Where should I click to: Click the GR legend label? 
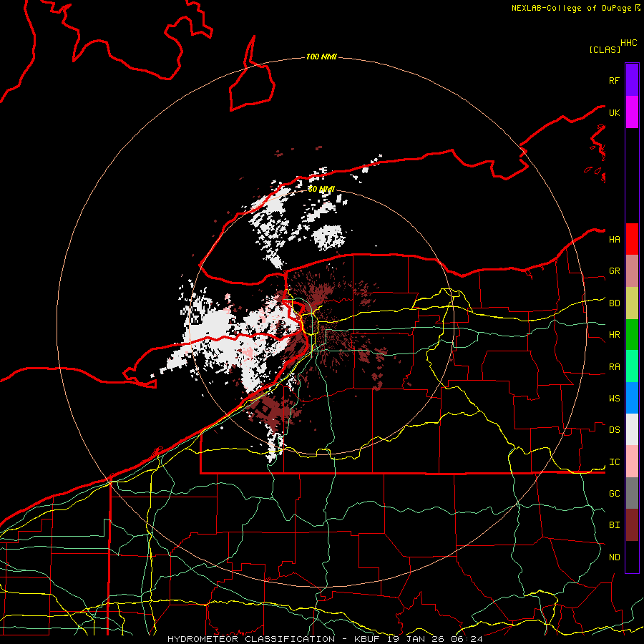point(614,271)
